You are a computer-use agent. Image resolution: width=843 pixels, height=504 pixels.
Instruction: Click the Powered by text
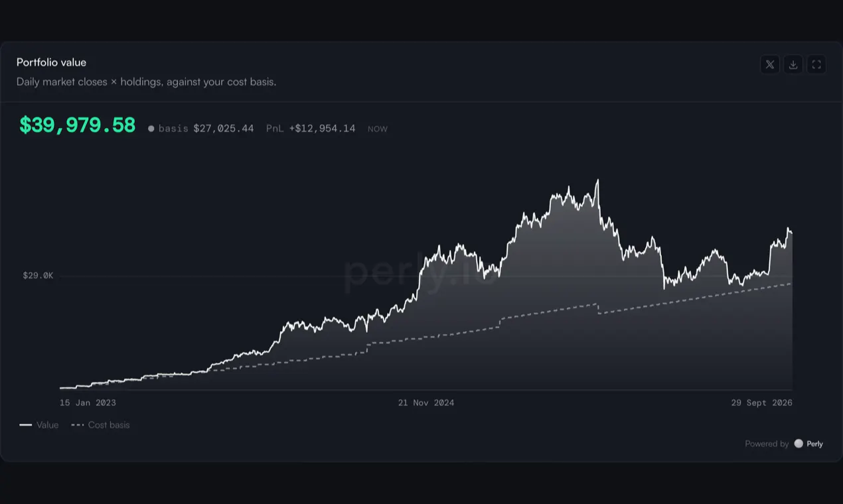[x=767, y=444]
